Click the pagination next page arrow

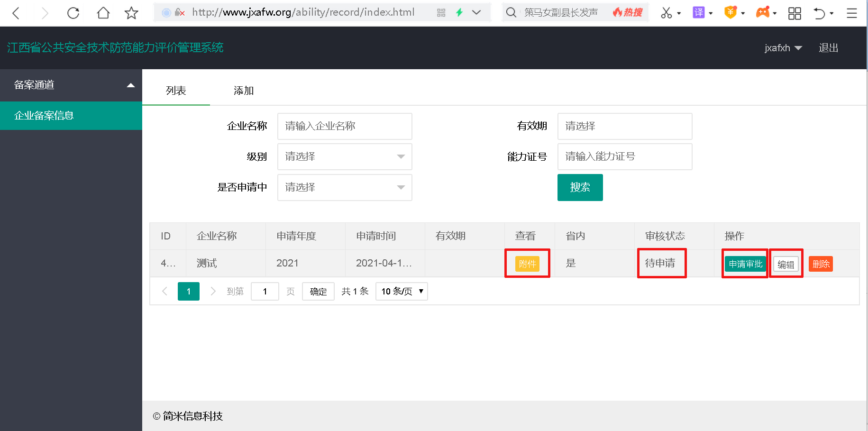click(x=213, y=291)
